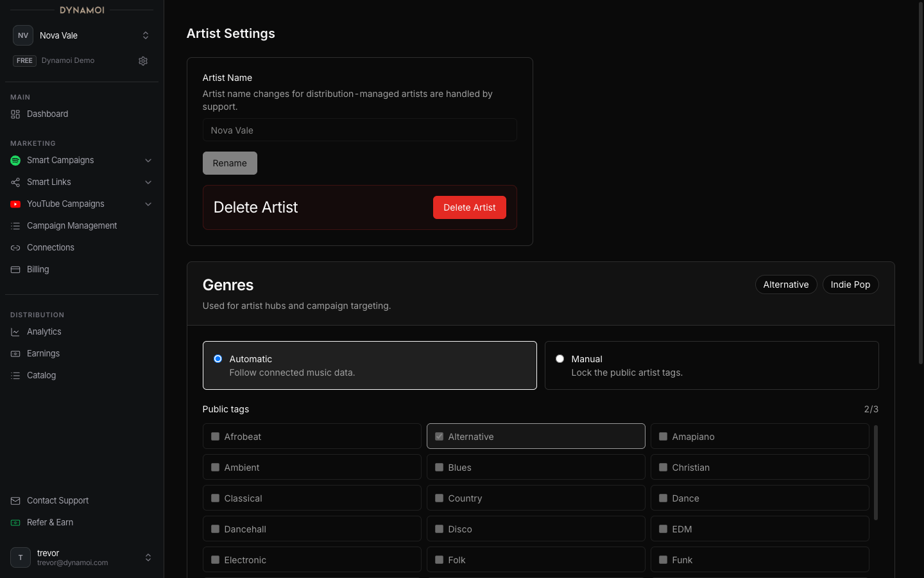Check the EDM tag checkbox
The height and width of the screenshot is (578, 924).
[x=663, y=529]
